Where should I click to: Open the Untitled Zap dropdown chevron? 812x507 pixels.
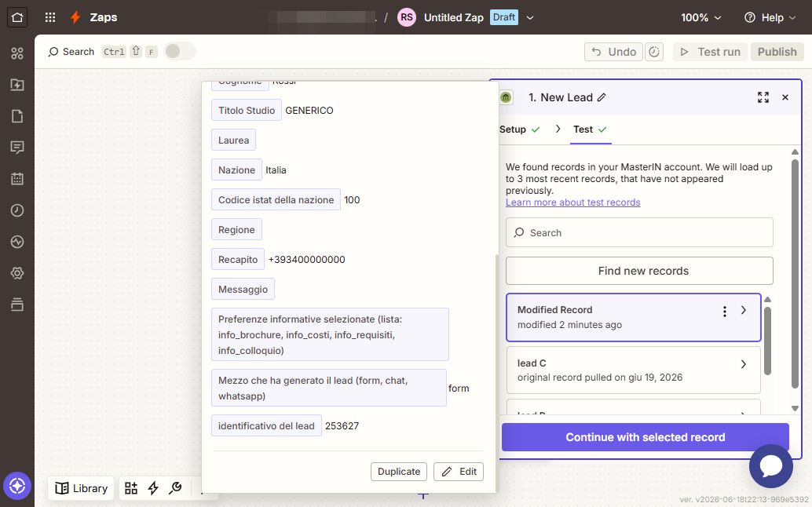(x=530, y=17)
